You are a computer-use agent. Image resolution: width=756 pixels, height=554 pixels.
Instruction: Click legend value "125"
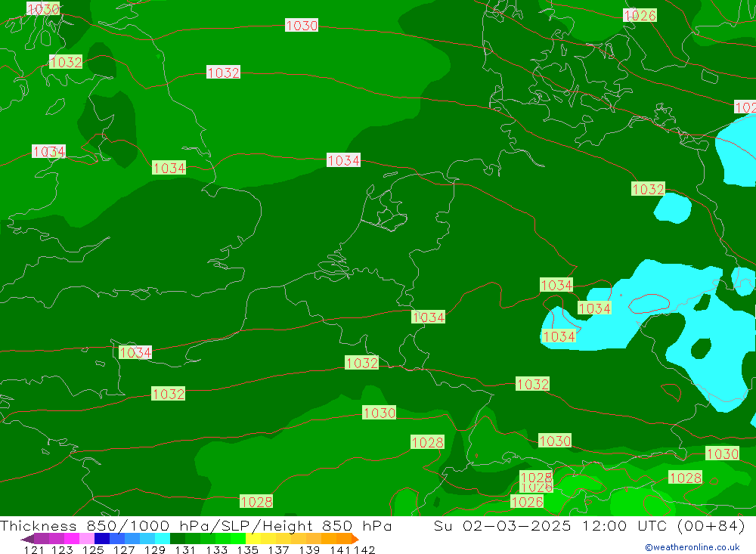coord(92,549)
